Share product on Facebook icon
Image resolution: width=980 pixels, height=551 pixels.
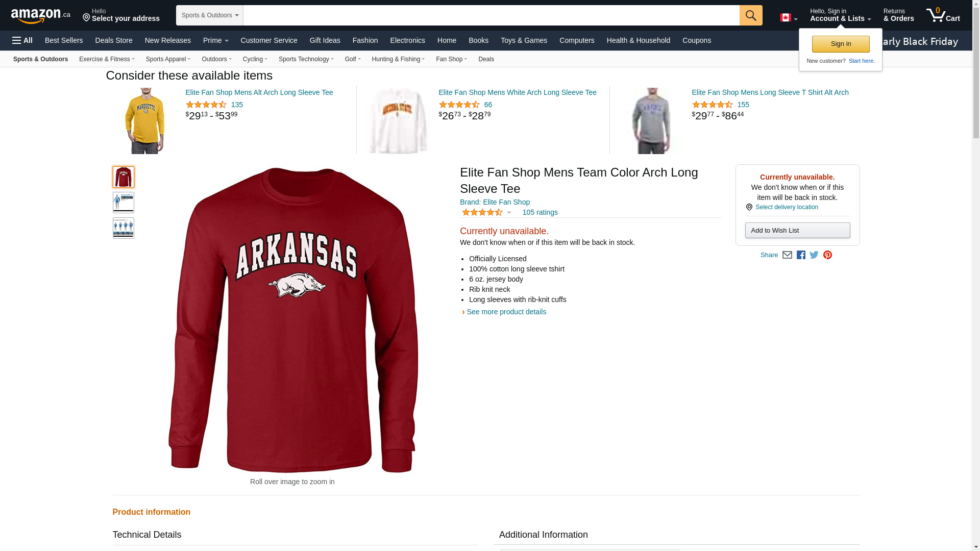[x=801, y=255]
